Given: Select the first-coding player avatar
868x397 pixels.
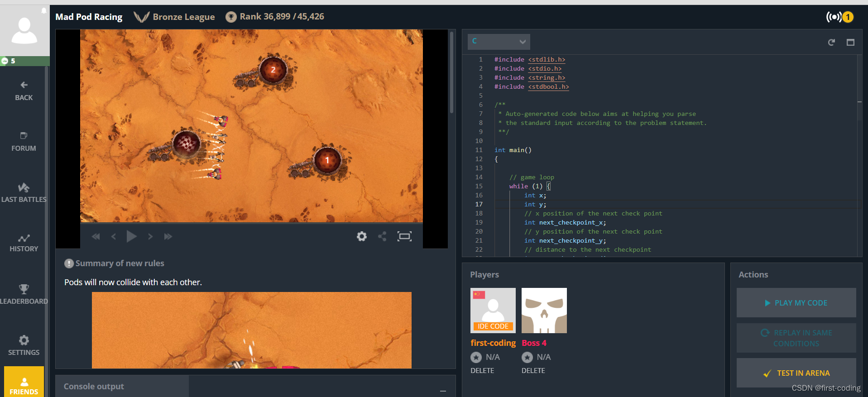Looking at the screenshot, I should 493,311.
